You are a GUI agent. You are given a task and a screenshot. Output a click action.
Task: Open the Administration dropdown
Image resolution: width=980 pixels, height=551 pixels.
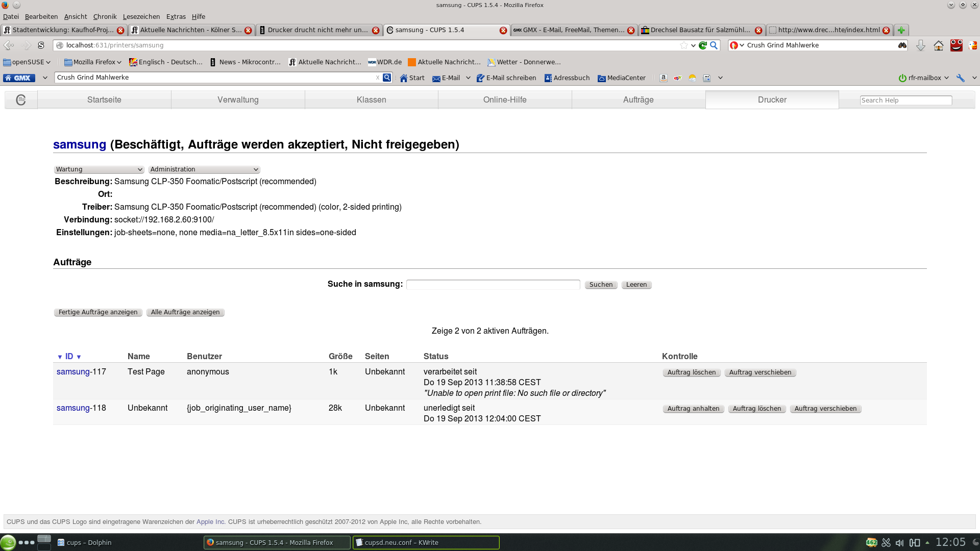pos(204,169)
